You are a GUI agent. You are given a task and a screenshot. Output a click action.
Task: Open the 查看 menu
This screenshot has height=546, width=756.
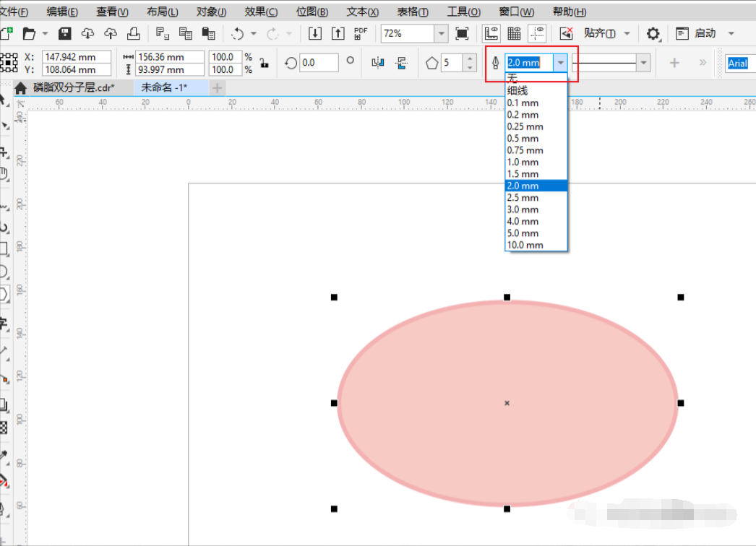click(112, 12)
